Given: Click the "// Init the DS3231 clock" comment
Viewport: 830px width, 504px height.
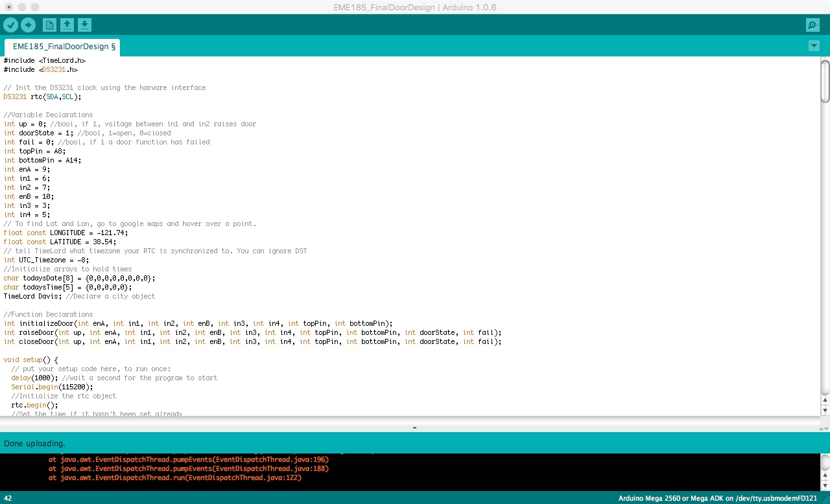Looking at the screenshot, I should pyautogui.click(x=104, y=87).
